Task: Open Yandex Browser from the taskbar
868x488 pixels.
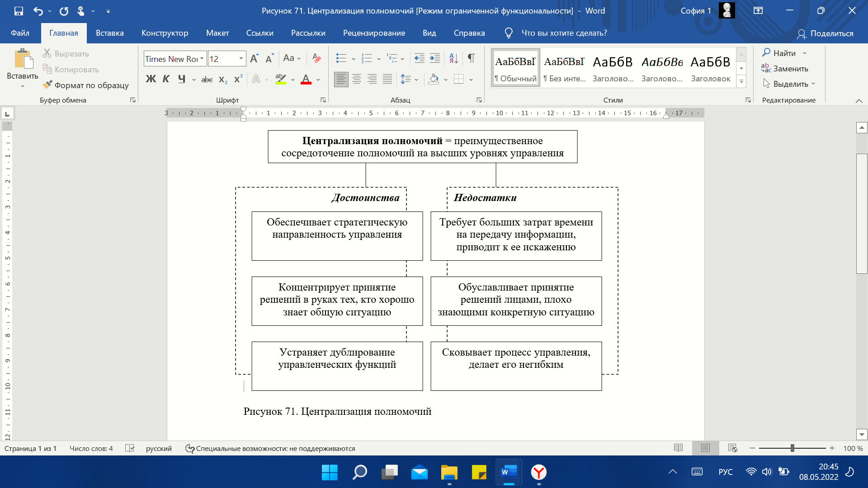Action: [x=538, y=472]
